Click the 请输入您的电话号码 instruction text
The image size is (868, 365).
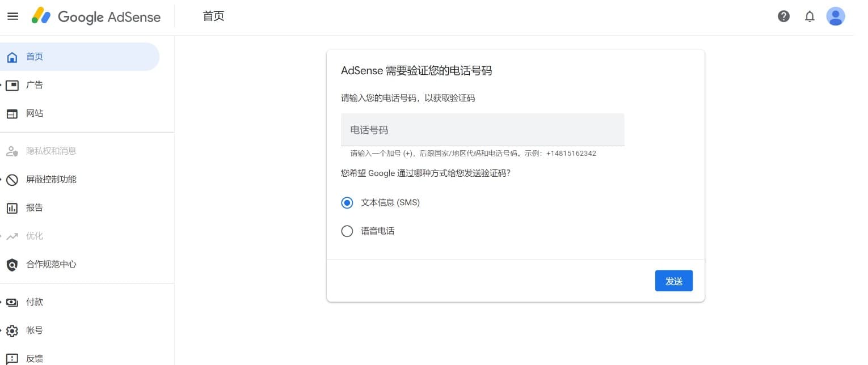point(408,98)
